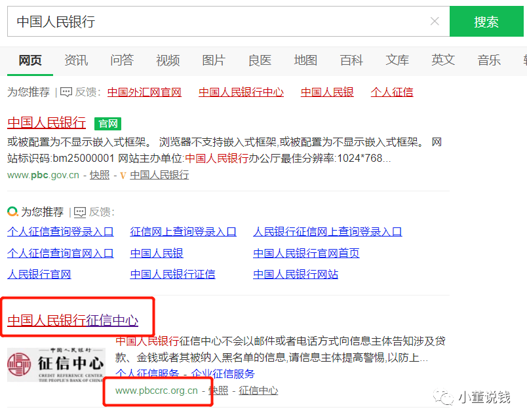Select the 英文 tab
527x420 pixels.
(x=443, y=60)
